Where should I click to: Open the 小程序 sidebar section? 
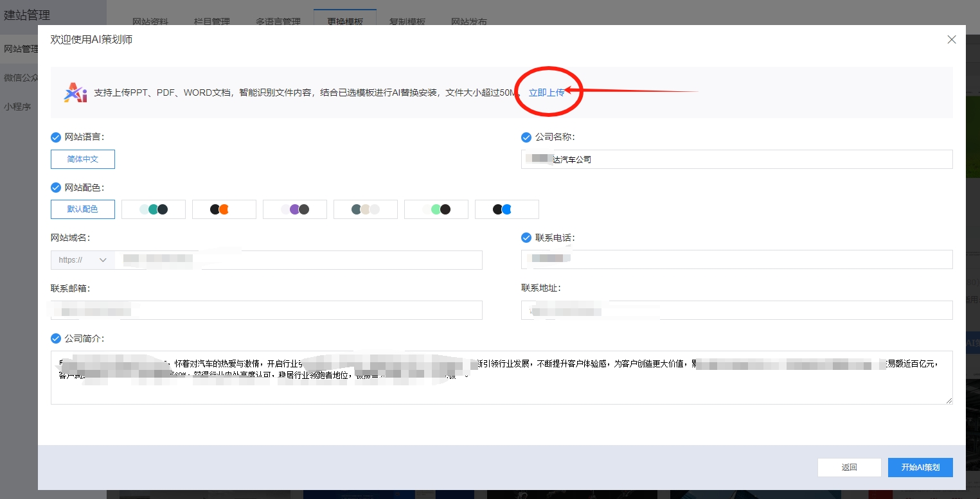[18, 107]
